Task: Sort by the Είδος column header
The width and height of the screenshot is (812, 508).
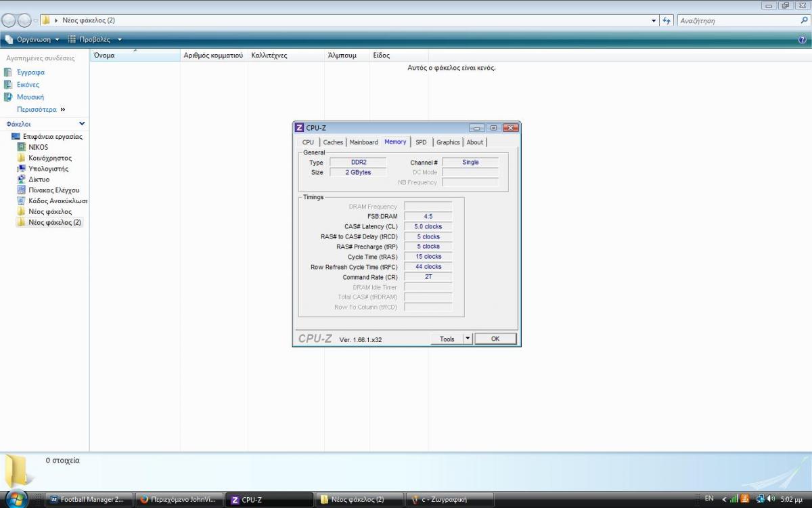Action: coord(399,55)
